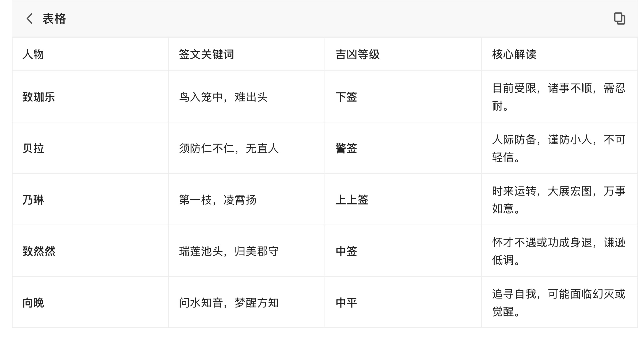Select the 追寻自我 interpretation cell
This screenshot has height=344, width=644.
tap(559, 303)
